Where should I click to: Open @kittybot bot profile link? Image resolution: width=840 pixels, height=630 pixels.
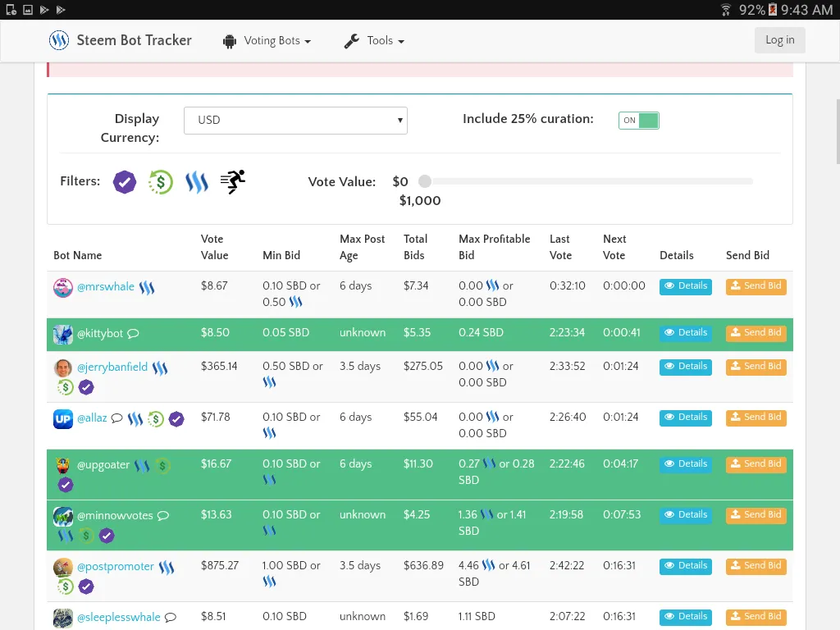[x=100, y=333]
